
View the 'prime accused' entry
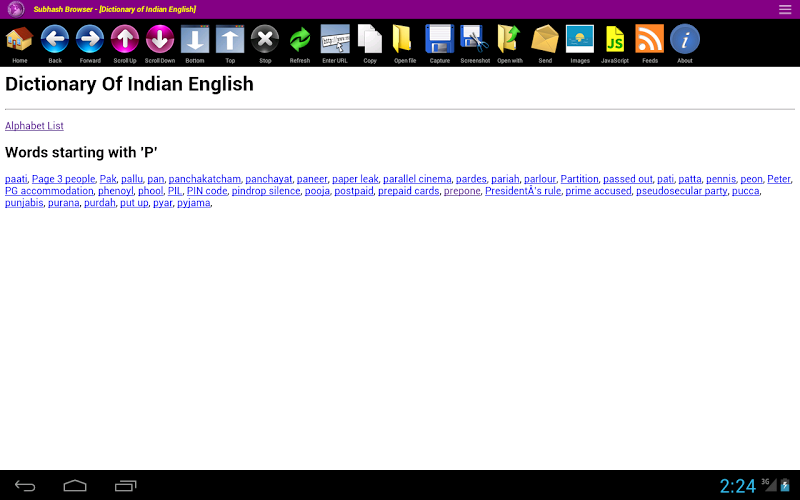coord(598,191)
